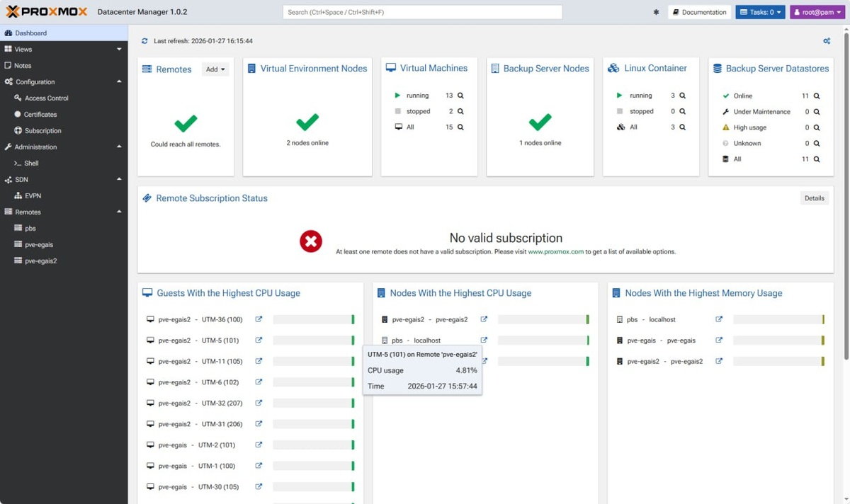Click the red no valid subscription icon

[311, 241]
